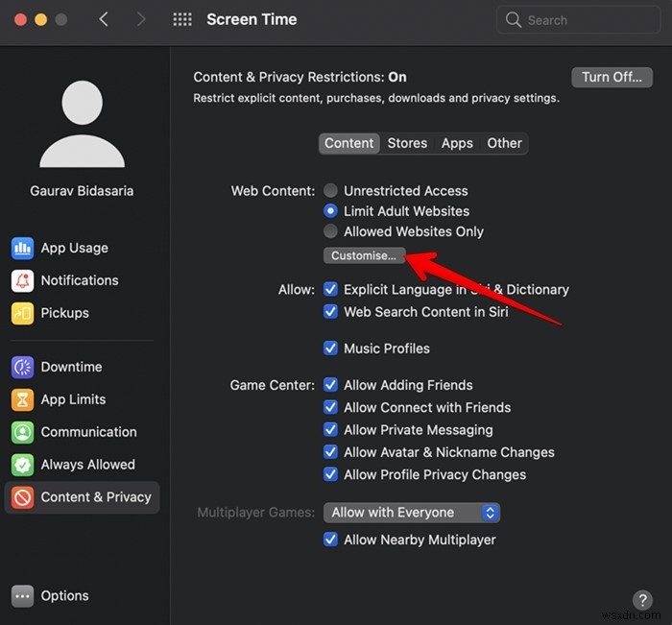Click the Notifications bell icon

[x=22, y=280]
